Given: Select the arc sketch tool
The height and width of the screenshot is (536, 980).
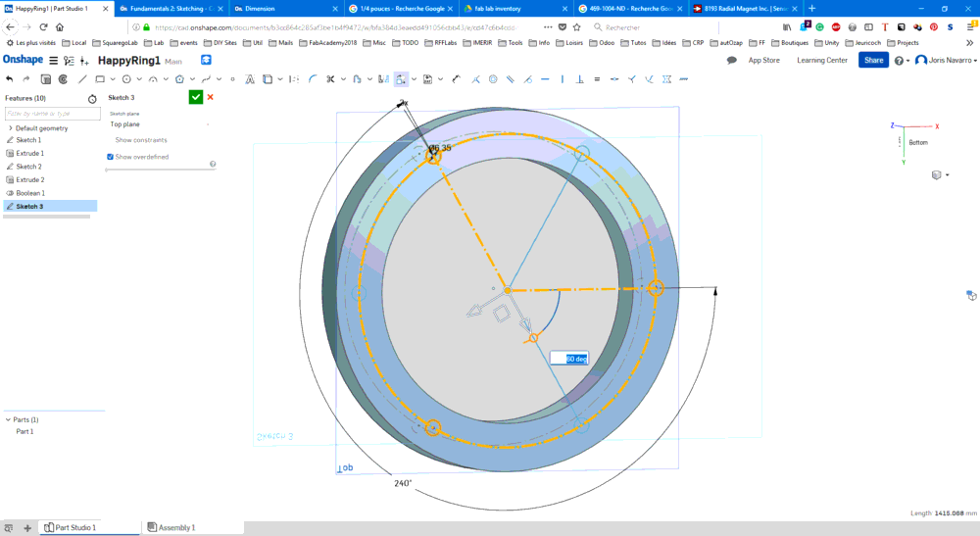Looking at the screenshot, I should tap(153, 79).
